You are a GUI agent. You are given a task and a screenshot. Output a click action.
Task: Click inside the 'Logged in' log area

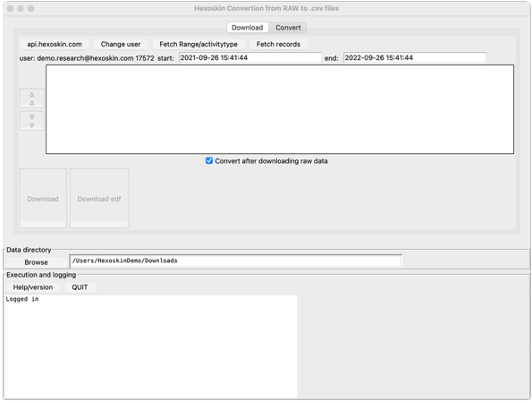pyautogui.click(x=150, y=346)
